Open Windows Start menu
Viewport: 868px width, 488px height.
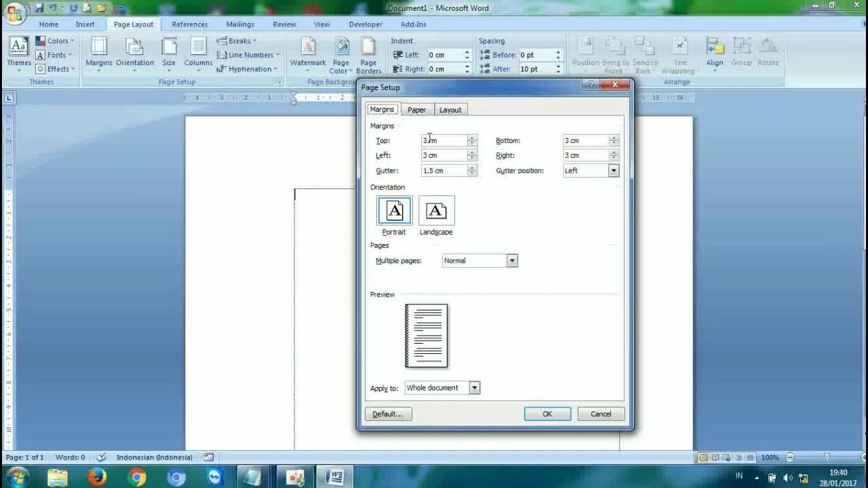click(x=16, y=477)
